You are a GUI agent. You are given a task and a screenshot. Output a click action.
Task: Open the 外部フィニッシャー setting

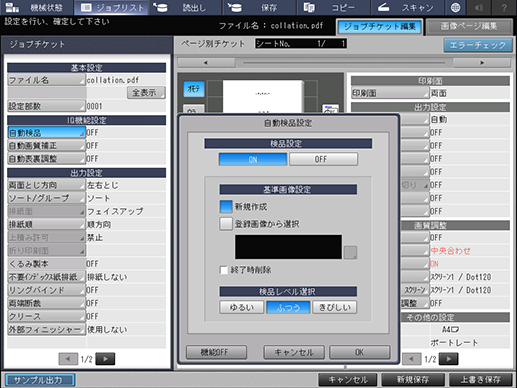(x=46, y=329)
